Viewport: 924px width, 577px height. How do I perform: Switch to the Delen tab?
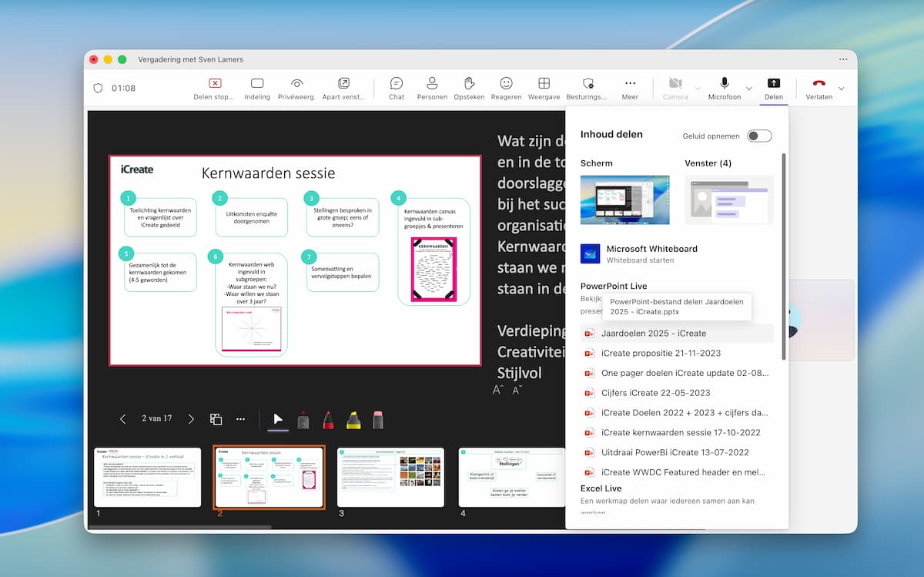(x=774, y=87)
